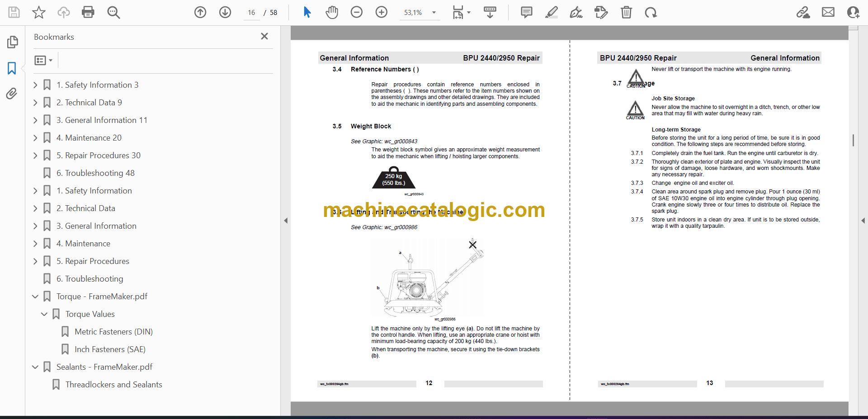The image size is (868, 419).
Task: Expand '5. Repair Procedures 30' bookmark
Action: tap(35, 155)
